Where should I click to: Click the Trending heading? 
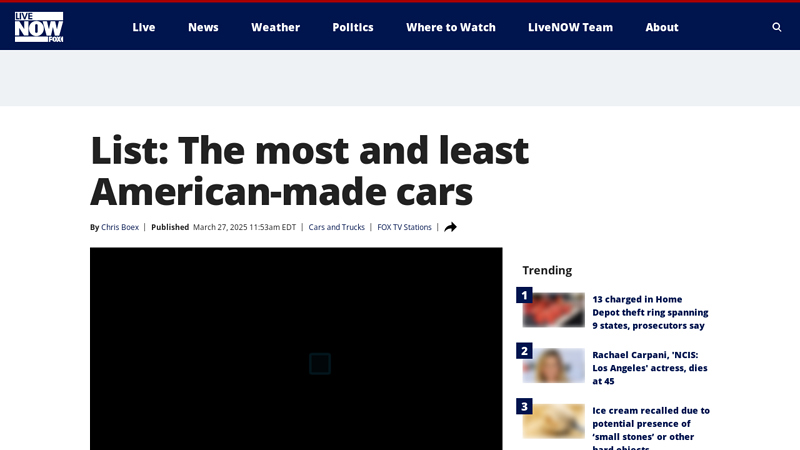(547, 270)
